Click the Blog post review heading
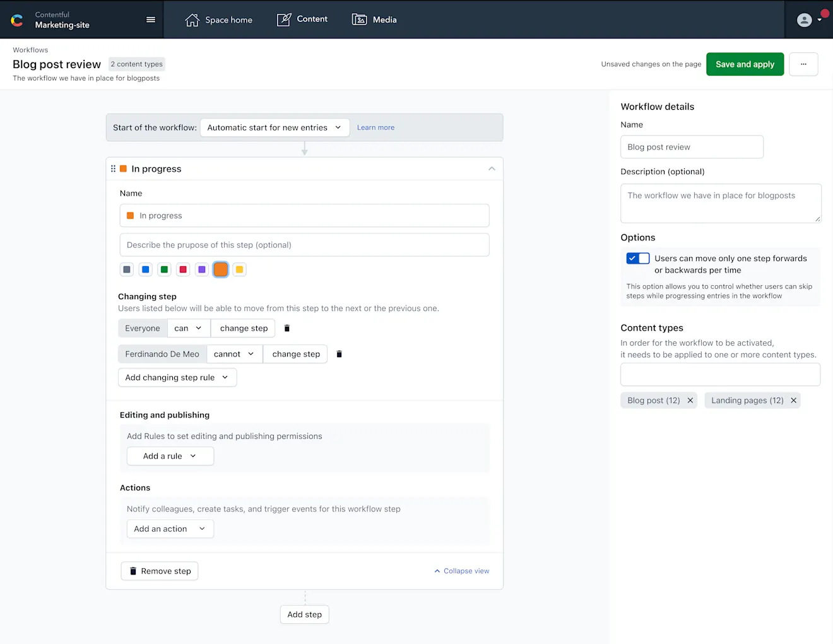 [57, 64]
